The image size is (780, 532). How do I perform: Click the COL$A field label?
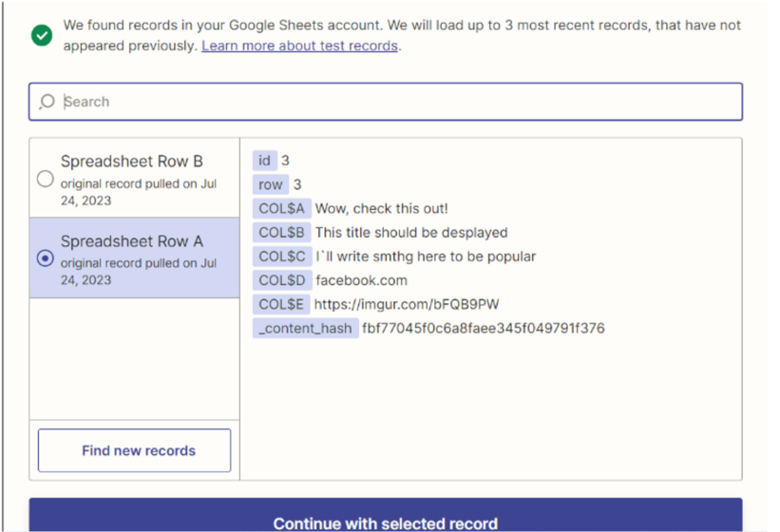tap(281, 208)
